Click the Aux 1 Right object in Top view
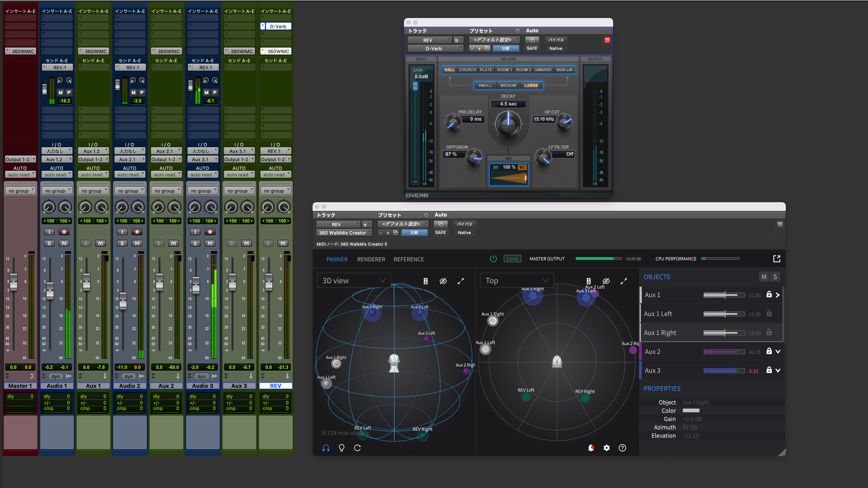Image resolution: width=868 pixels, height=488 pixels. click(x=493, y=321)
